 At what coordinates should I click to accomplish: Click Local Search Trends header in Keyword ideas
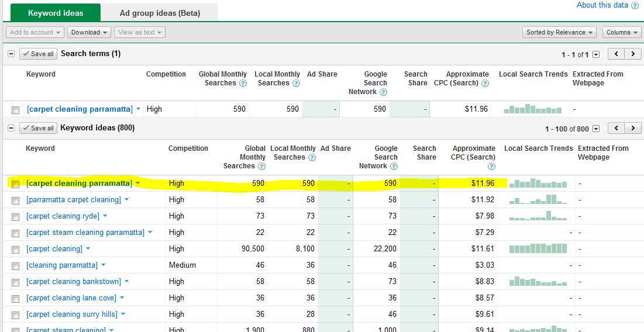(539, 148)
